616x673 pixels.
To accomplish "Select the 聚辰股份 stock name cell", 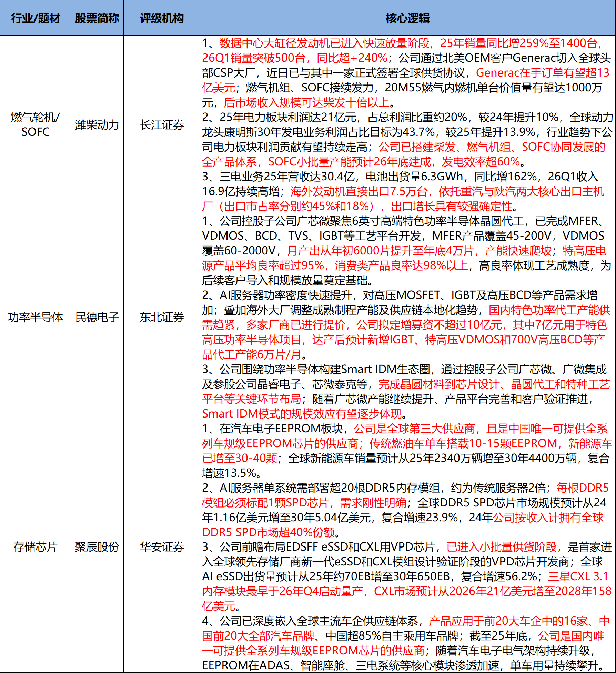I will point(97,547).
